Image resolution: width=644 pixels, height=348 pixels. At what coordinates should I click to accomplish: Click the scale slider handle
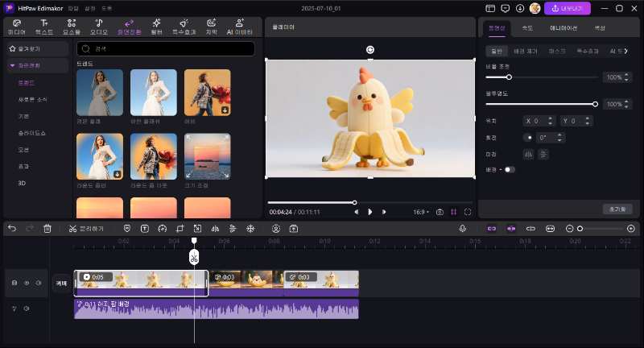click(509, 77)
